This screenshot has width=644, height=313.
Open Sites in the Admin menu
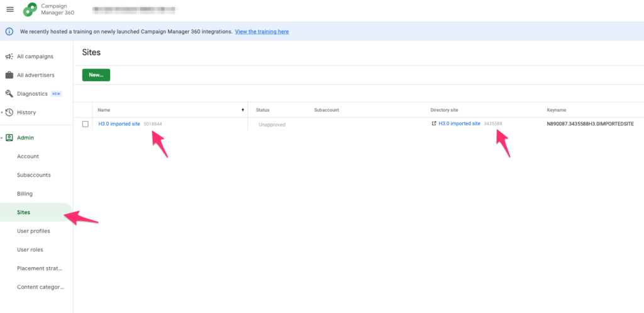pos(23,212)
